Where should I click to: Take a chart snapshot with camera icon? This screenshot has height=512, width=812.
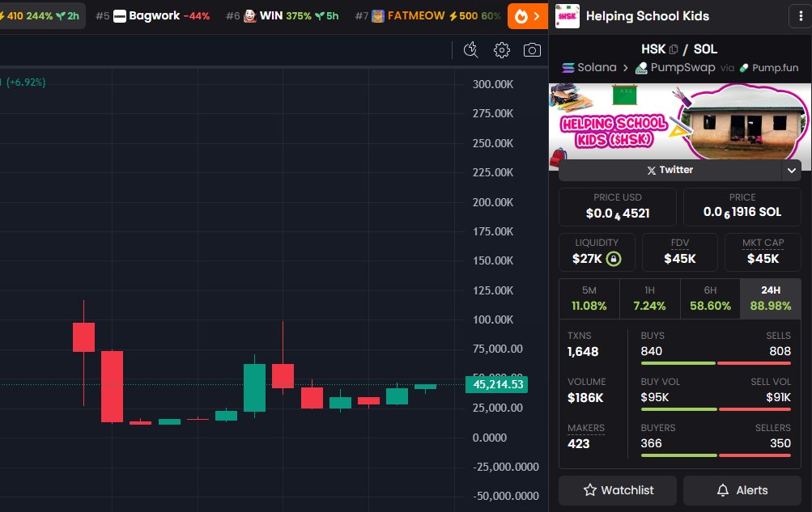tap(532, 49)
